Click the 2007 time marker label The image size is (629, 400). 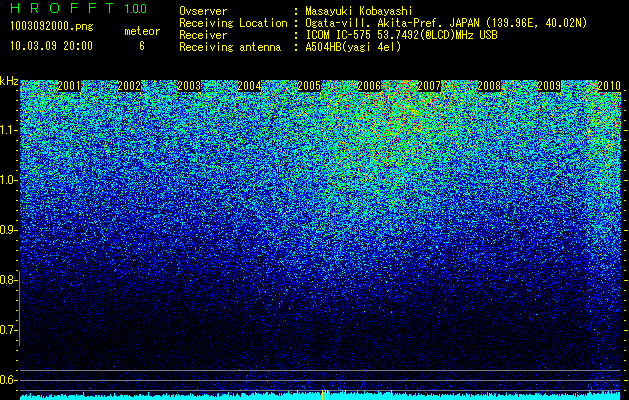[429, 86]
